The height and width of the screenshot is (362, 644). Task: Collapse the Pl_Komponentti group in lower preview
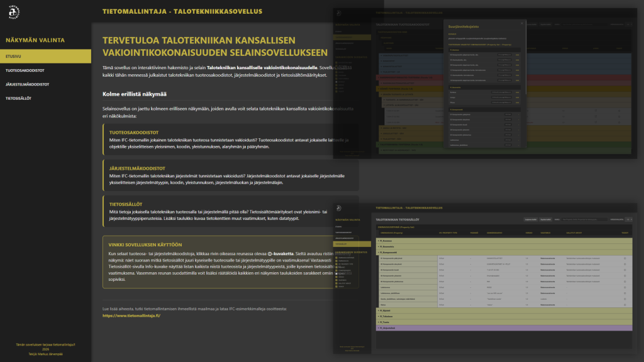pyautogui.click(x=379, y=252)
